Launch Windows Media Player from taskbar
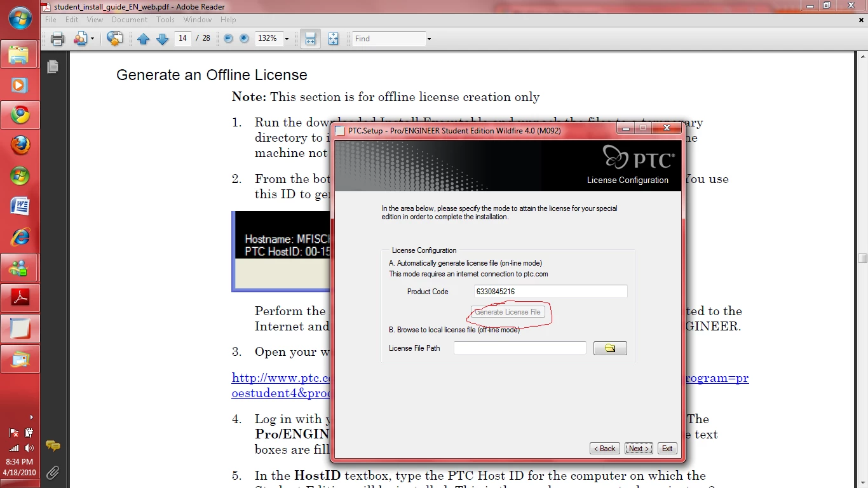This screenshot has width=868, height=488. coord(20,85)
